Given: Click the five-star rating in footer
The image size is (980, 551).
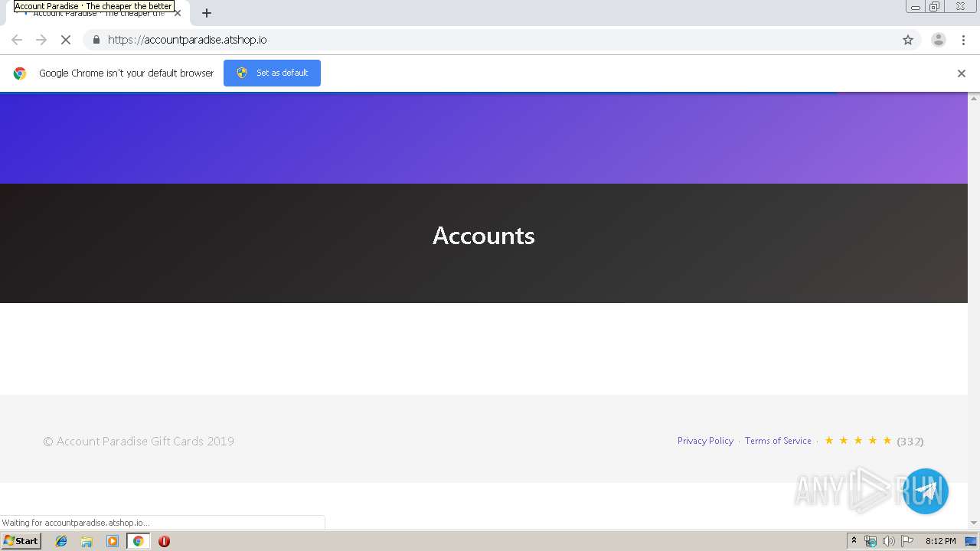Looking at the screenshot, I should pos(857,441).
